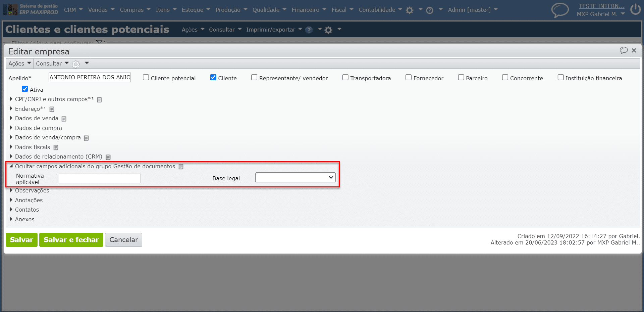Expand the Dados fiscais section
Screen dimensions: 644x312
[x=30, y=147]
